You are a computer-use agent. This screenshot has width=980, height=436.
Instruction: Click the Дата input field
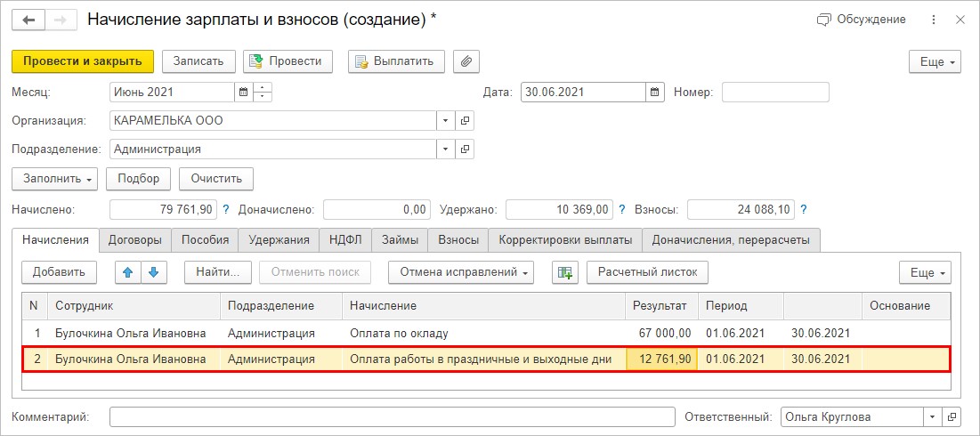pos(583,93)
